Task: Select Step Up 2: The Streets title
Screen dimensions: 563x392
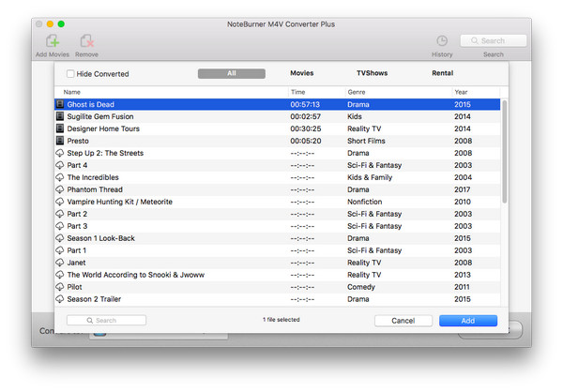Action: (x=105, y=153)
